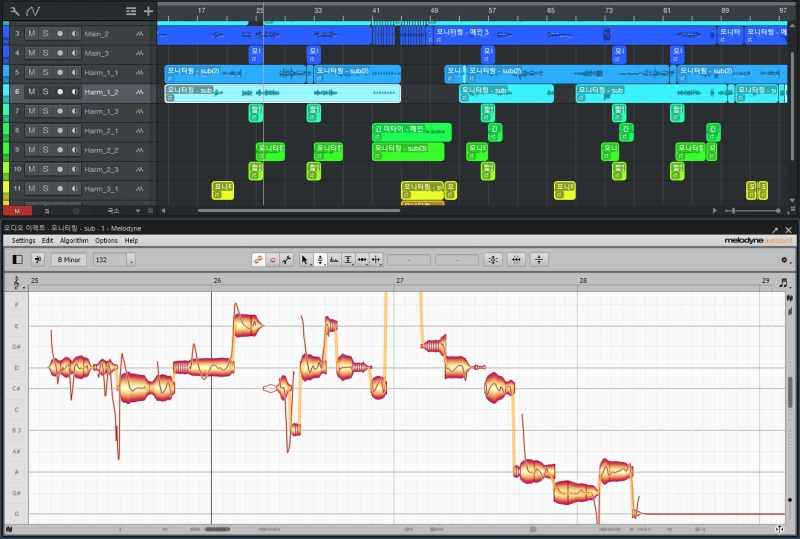Click the correct pitch macro button
This screenshot has height=539, width=800.
tap(494, 260)
